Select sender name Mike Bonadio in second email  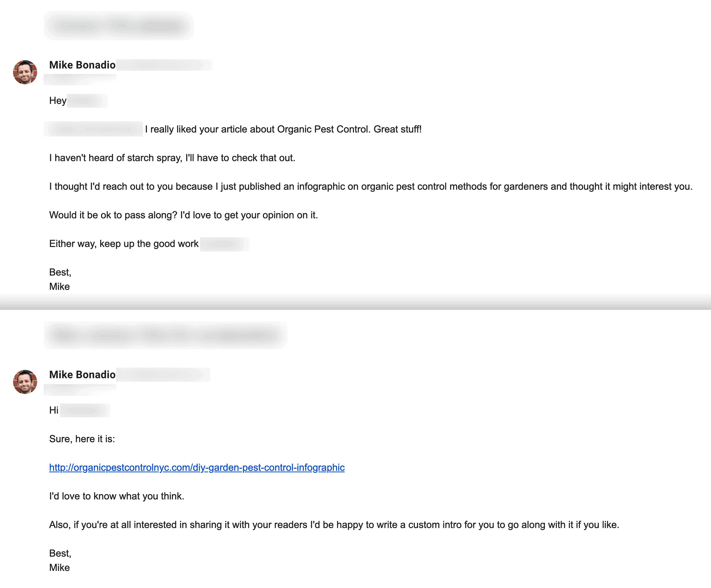82,374
